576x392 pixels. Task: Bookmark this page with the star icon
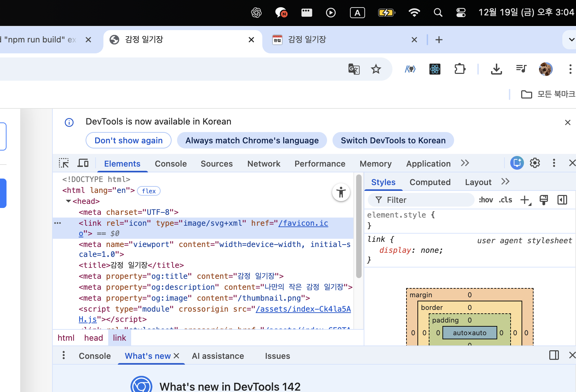coord(376,69)
